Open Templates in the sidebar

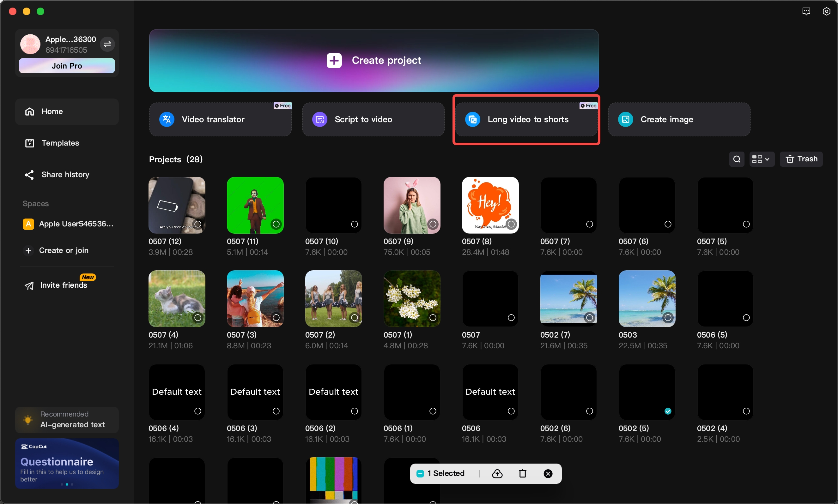[x=60, y=143]
